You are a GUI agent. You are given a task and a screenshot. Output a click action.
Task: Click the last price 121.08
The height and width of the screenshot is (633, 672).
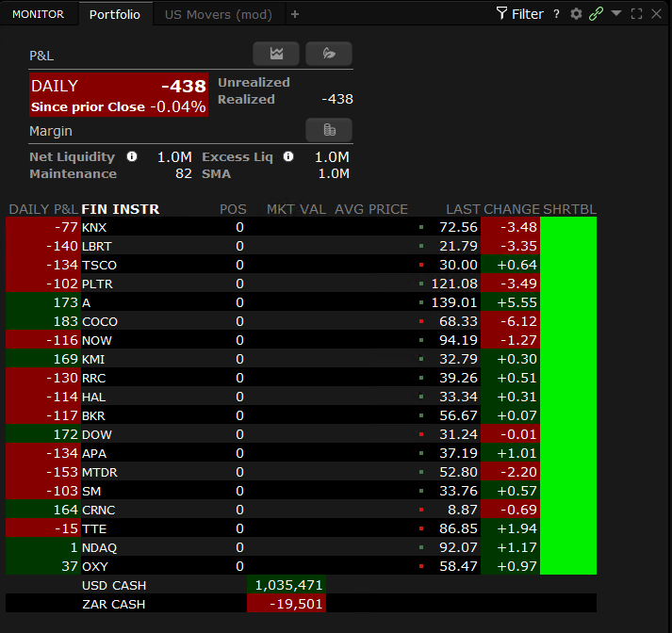click(x=454, y=284)
